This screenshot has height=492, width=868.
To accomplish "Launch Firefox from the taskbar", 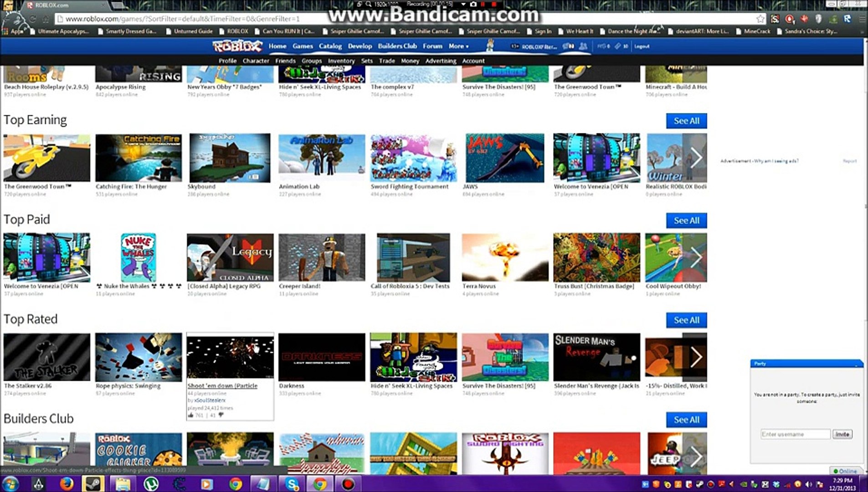I will pos(67,483).
